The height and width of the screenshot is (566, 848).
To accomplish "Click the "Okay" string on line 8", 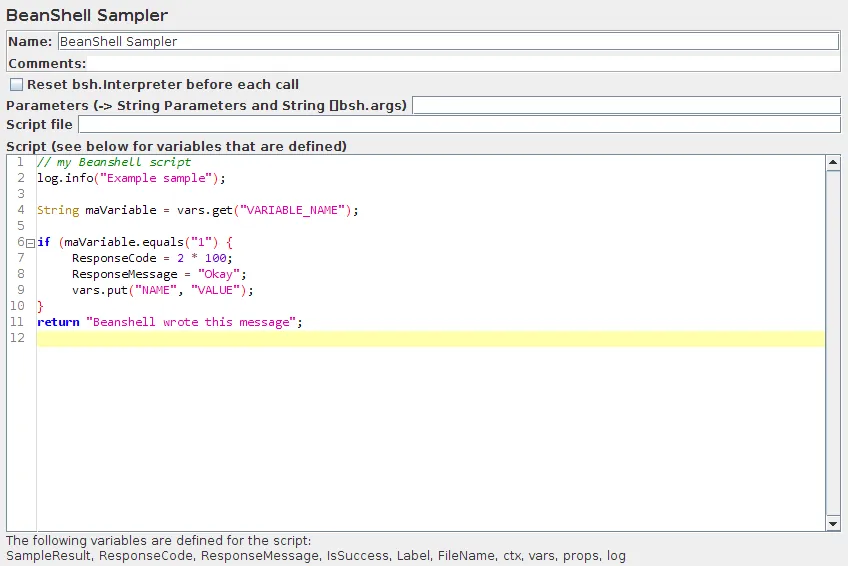I will 218,274.
